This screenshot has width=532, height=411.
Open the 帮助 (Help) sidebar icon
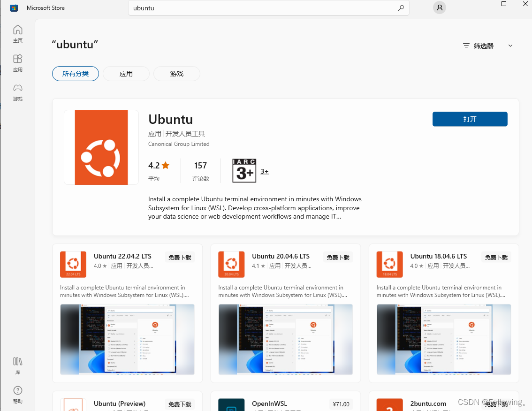pyautogui.click(x=17, y=394)
